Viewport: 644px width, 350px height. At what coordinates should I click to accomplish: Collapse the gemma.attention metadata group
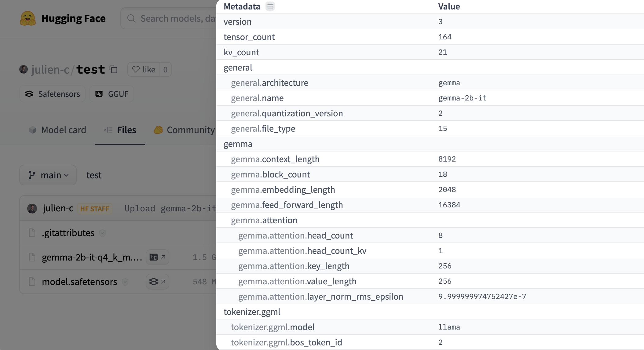point(264,220)
